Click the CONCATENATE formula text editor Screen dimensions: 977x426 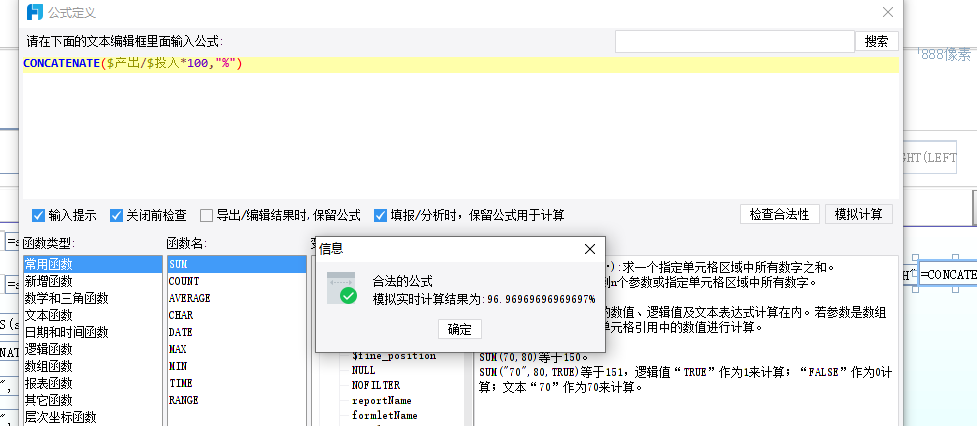click(460, 128)
